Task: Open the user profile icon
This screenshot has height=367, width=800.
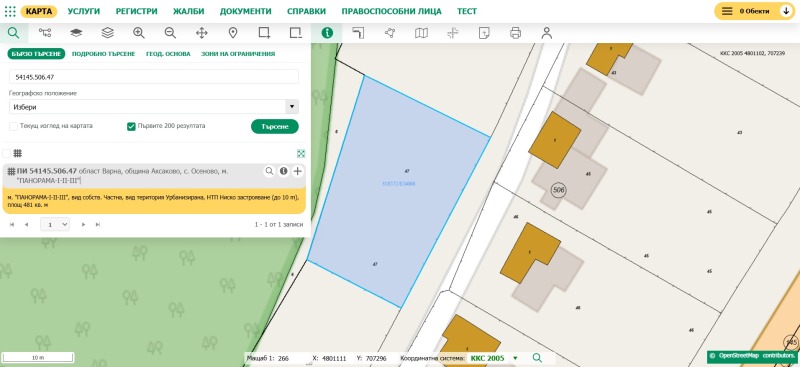Action: 546,33
